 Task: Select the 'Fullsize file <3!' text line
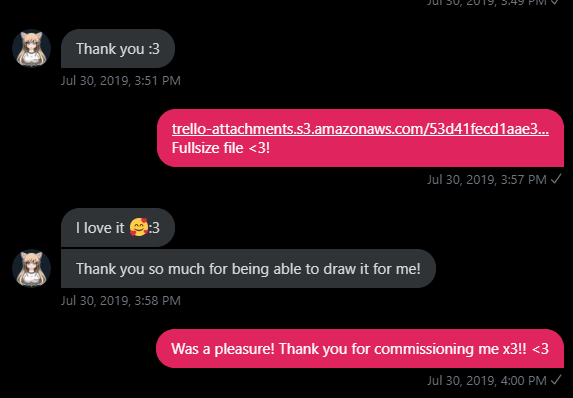(x=221, y=148)
